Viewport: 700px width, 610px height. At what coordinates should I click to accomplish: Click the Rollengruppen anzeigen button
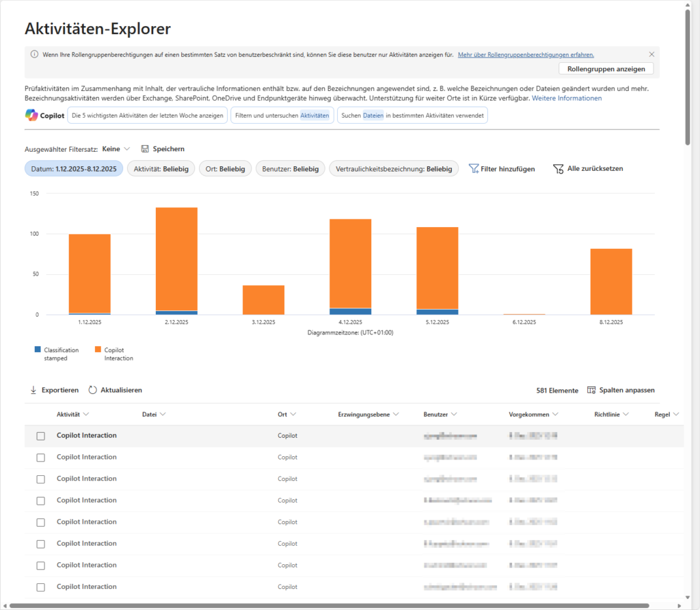[606, 68]
